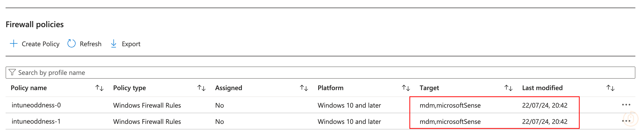This screenshot has width=644, height=132.
Task: Open more options for intuneoddness-1
Action: [x=626, y=121]
